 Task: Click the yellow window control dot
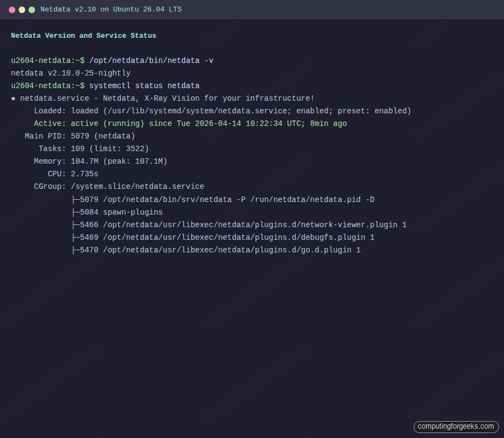point(22,9)
